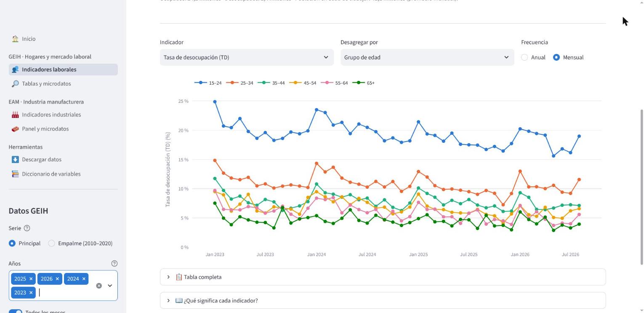Open the Descargar datos page
The image size is (644, 313).
pyautogui.click(x=63, y=160)
